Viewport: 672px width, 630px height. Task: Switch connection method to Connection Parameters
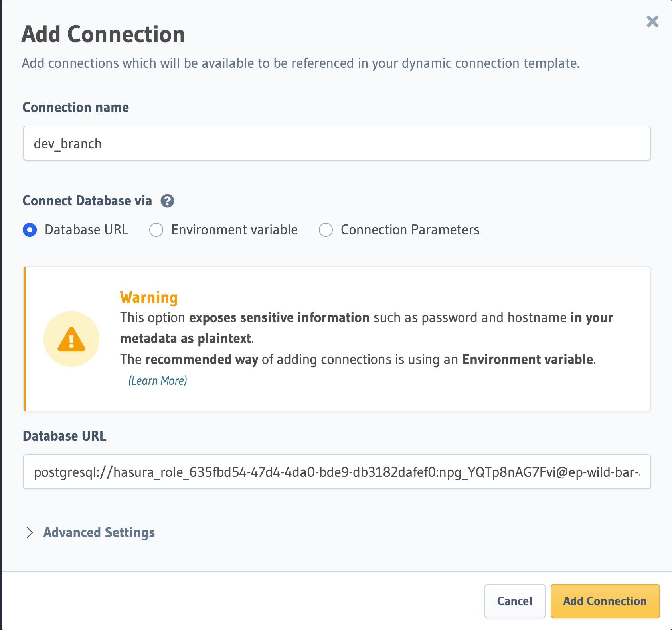tap(326, 230)
